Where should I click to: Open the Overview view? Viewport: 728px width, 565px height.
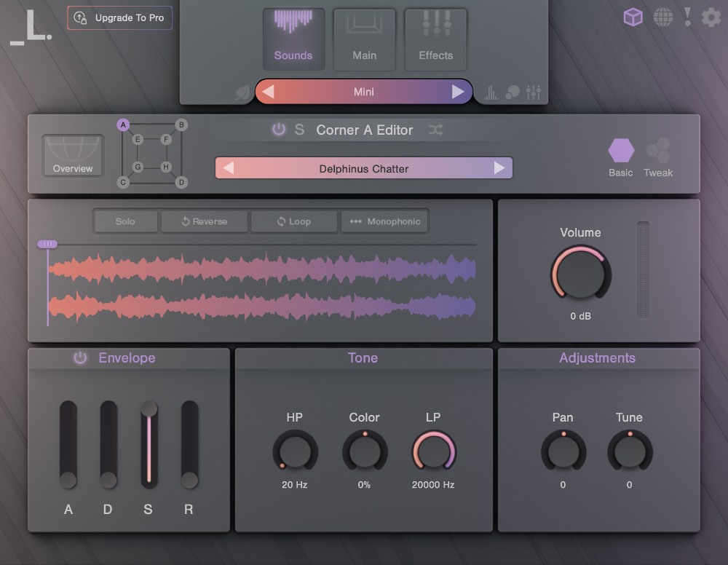pyautogui.click(x=72, y=154)
